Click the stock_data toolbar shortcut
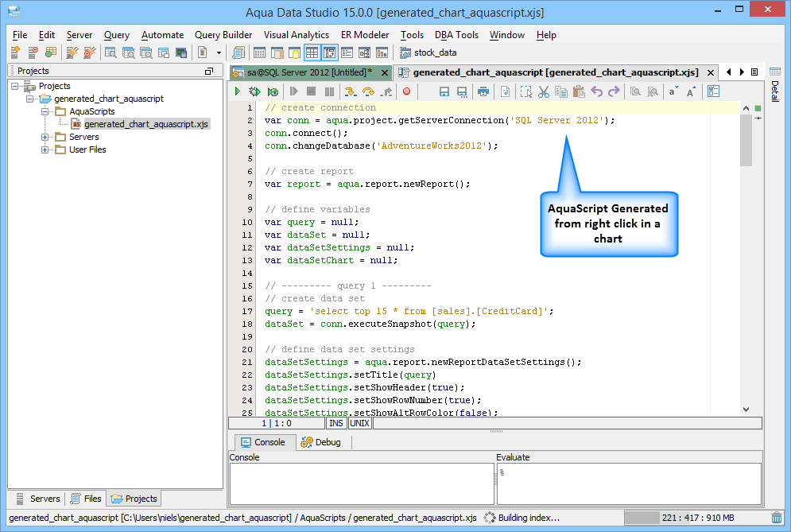Screen dimensions: 791x532 pyautogui.click(x=428, y=53)
